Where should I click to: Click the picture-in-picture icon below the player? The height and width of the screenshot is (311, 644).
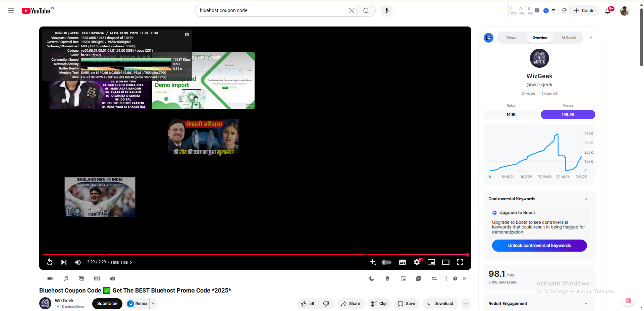coord(403,278)
